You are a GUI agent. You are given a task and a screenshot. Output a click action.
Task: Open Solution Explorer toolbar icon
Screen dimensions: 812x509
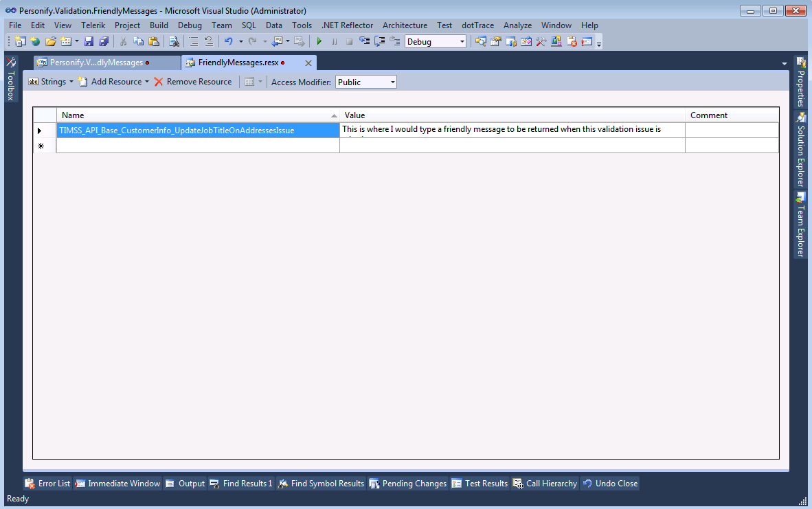[481, 41]
